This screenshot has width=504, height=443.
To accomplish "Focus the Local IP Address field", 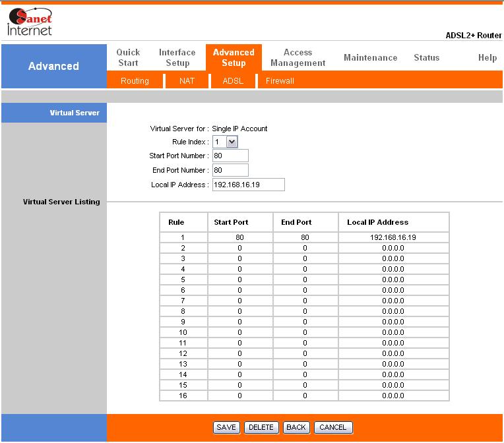I will coord(249,185).
